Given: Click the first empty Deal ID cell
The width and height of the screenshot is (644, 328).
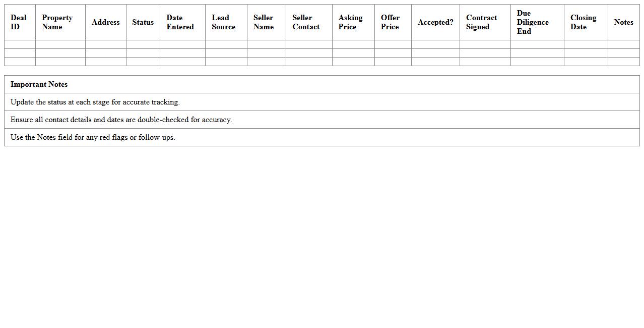Looking at the screenshot, I should tap(19, 44).
